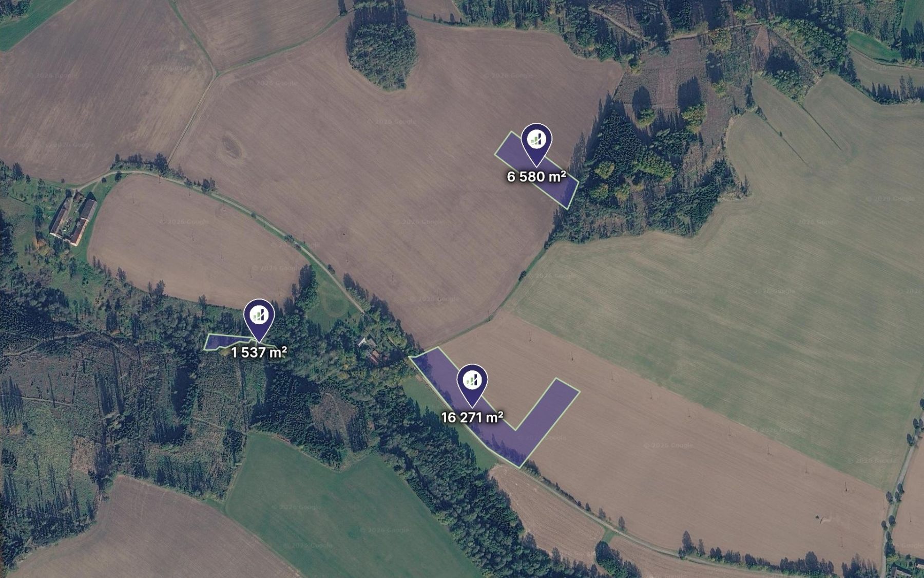
Task: Click the map pin above 6 580 m² parcel
Action: [x=536, y=142]
